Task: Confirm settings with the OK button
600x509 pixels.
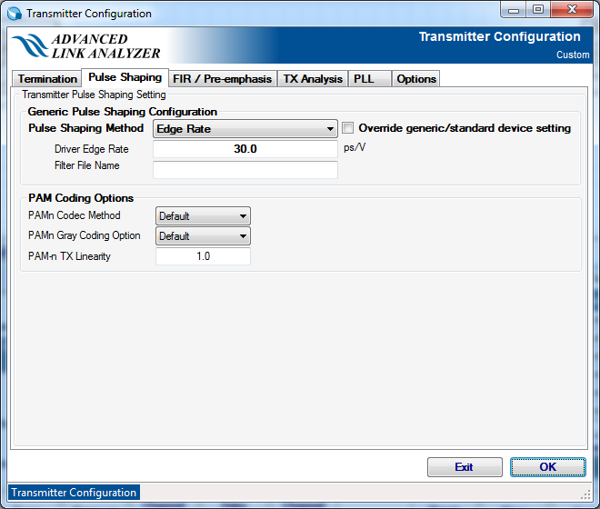Action: point(548,467)
